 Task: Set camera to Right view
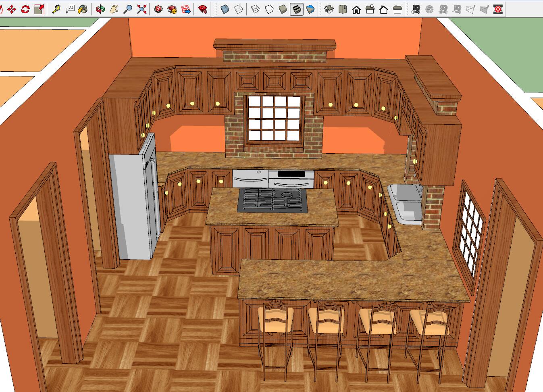pyautogui.click(x=370, y=9)
